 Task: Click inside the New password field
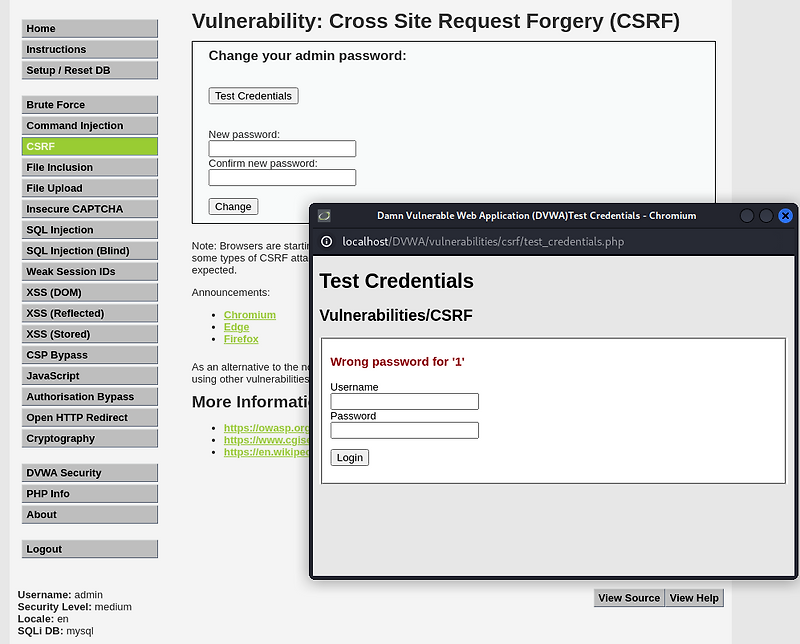pos(280,148)
